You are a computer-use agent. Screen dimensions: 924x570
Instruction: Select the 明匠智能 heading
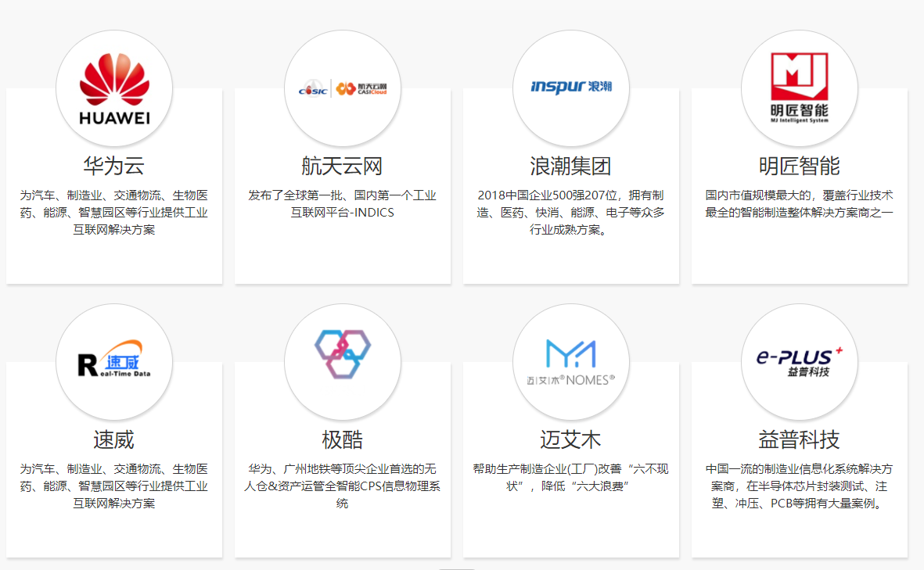click(x=799, y=166)
